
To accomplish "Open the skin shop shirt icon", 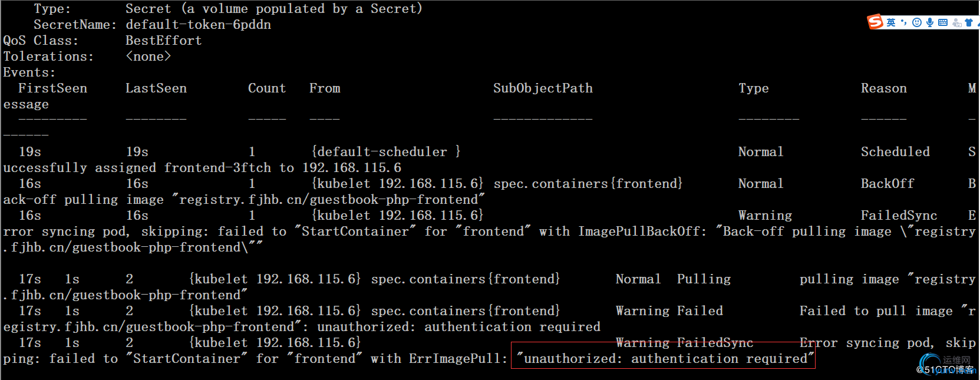I will pos(969,22).
